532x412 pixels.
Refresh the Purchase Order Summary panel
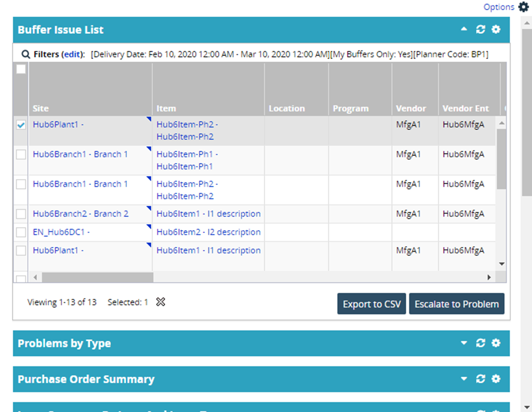pyautogui.click(x=481, y=379)
